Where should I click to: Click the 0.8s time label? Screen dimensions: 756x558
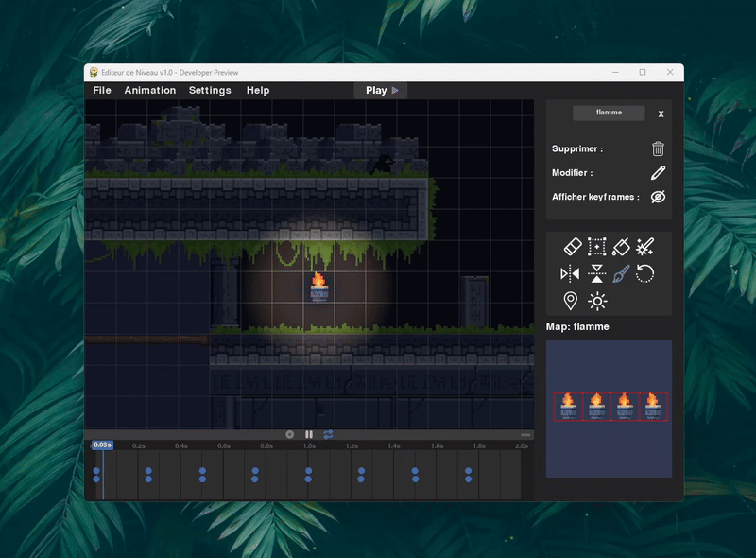[x=266, y=446]
